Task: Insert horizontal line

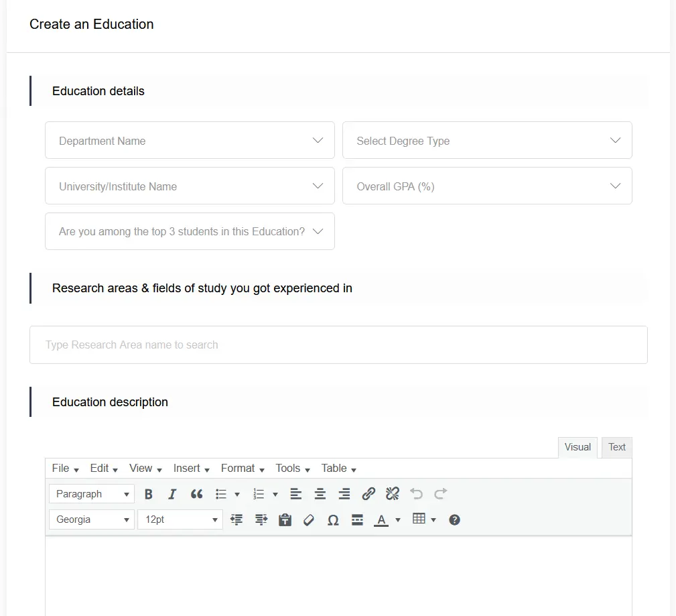Action: pos(357,519)
